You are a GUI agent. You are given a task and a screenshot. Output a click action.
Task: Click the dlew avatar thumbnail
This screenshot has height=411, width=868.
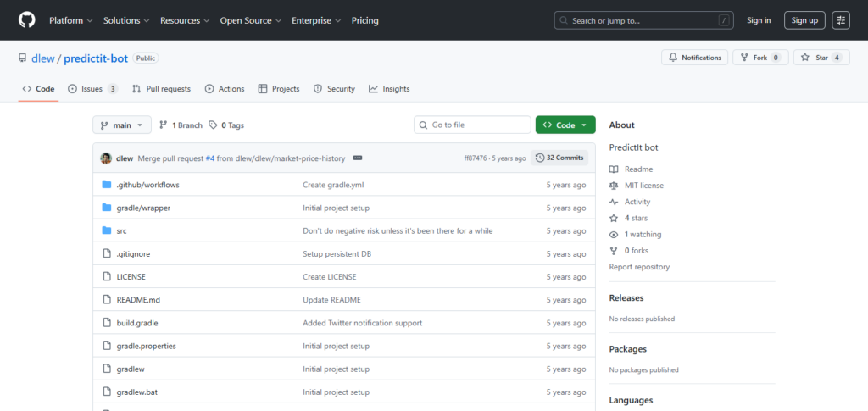(106, 158)
